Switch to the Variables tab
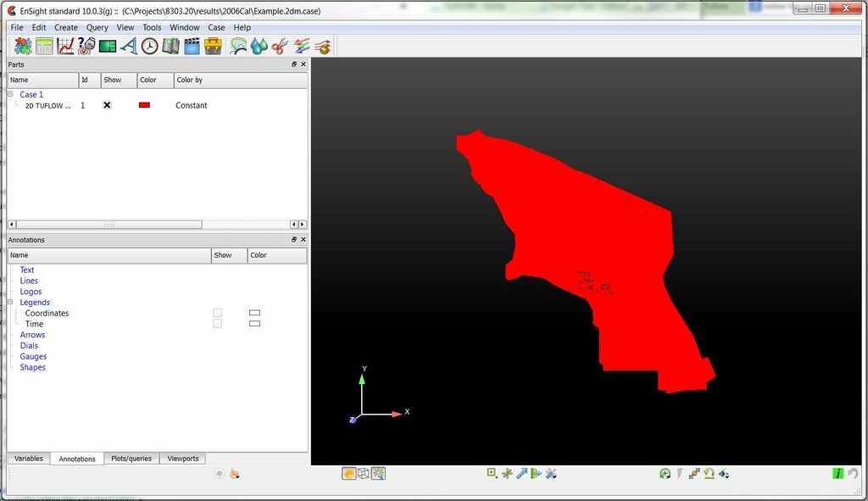The width and height of the screenshot is (868, 501). [29, 459]
